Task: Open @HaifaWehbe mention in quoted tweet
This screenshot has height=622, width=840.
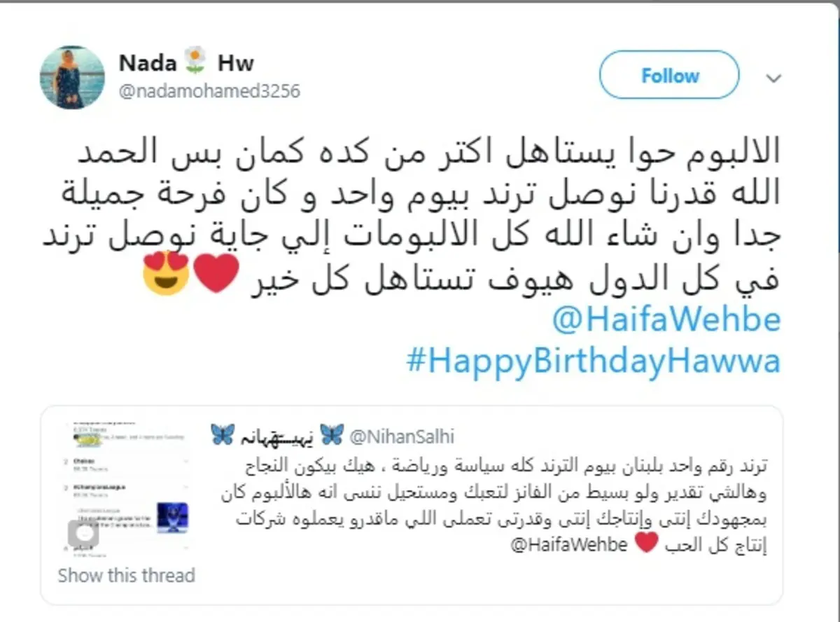Action: 568,545
